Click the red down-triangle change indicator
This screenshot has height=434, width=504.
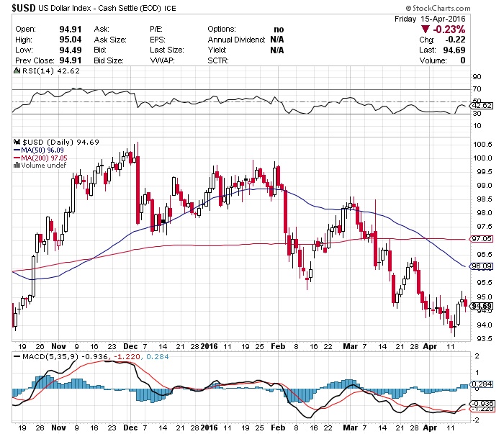click(x=426, y=30)
